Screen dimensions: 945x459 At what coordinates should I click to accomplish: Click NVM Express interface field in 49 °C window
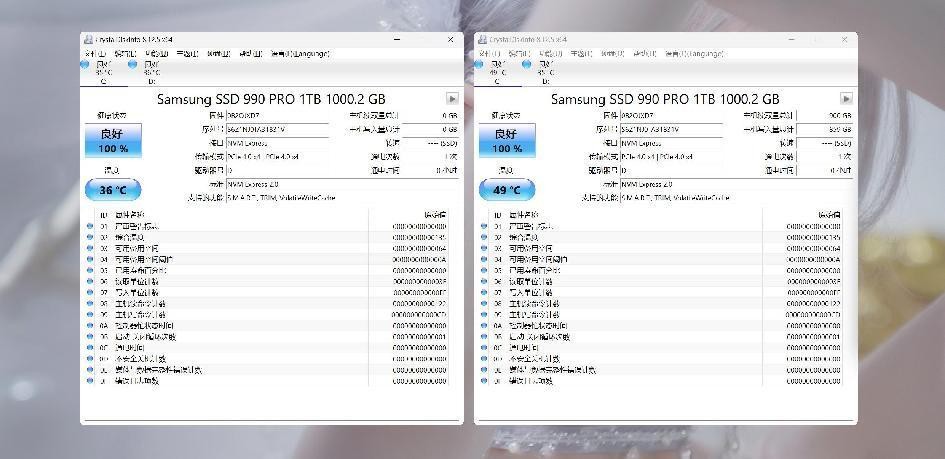671,143
